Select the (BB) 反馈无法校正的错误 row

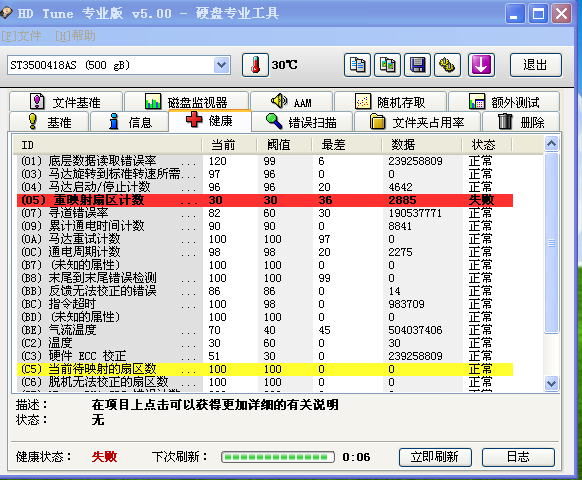265,291
